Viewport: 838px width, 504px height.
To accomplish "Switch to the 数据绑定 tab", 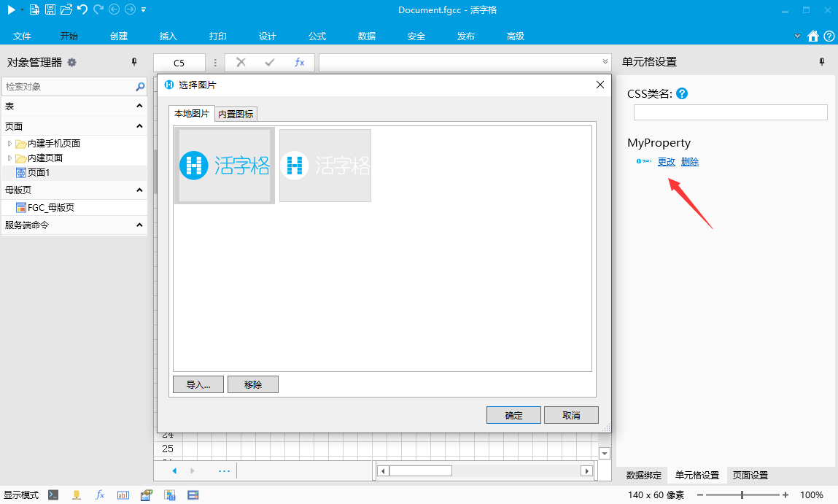I will click(644, 475).
